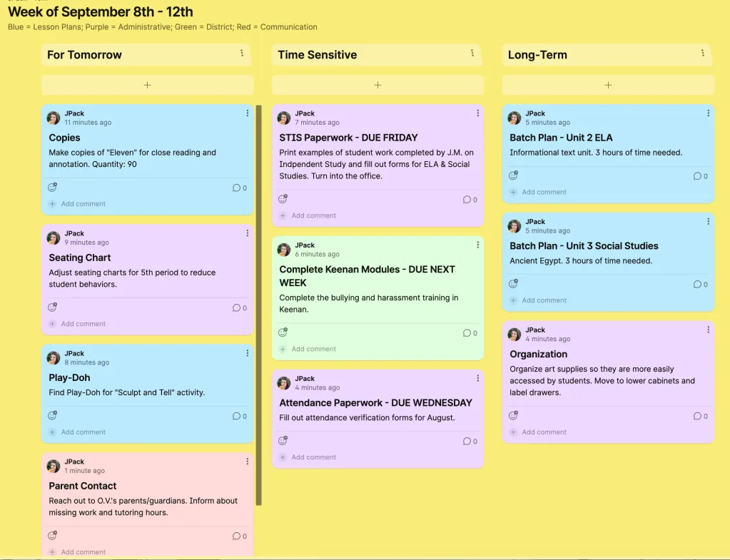Add comment on Batch Plan Unit 2 ELA
The image size is (730, 560).
539,192
